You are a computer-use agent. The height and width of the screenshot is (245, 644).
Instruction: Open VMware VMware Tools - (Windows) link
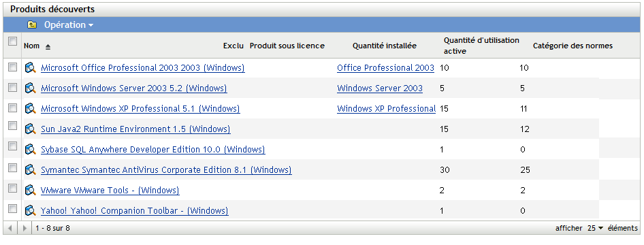click(x=110, y=191)
